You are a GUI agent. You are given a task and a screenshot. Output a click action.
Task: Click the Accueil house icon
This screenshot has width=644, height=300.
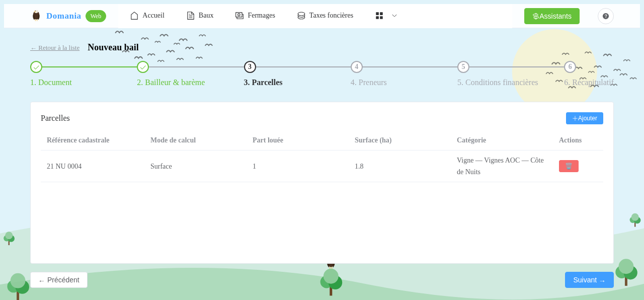click(134, 16)
